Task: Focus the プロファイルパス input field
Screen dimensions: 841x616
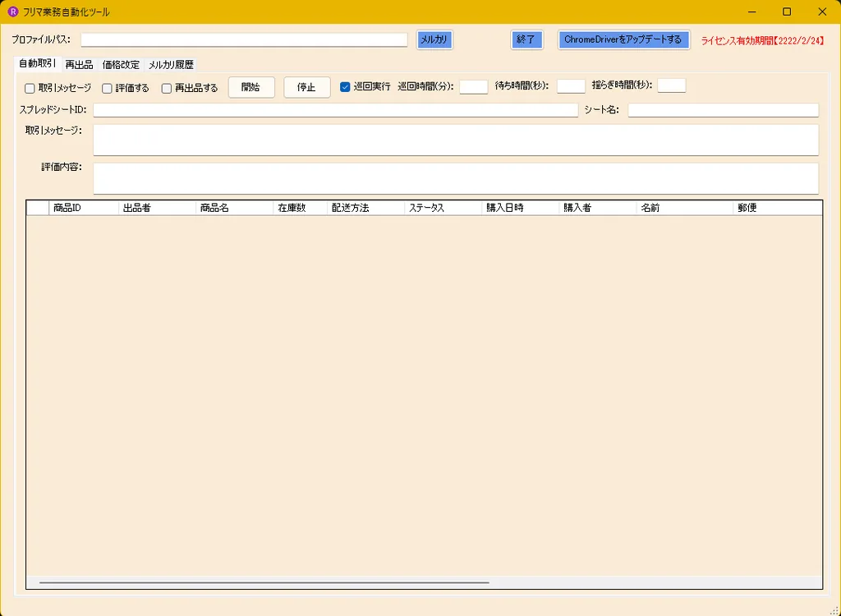Action: coord(245,39)
